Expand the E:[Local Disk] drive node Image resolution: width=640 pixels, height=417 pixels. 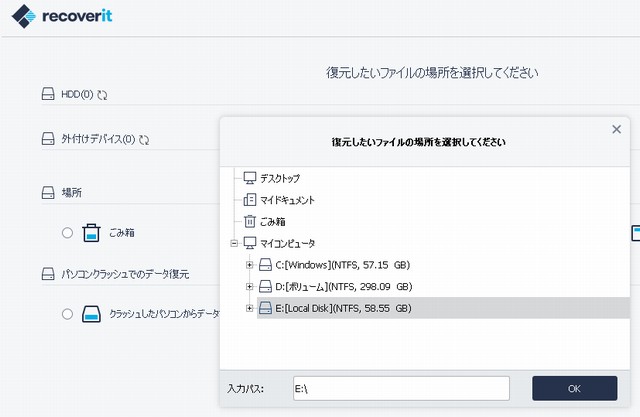click(x=250, y=309)
